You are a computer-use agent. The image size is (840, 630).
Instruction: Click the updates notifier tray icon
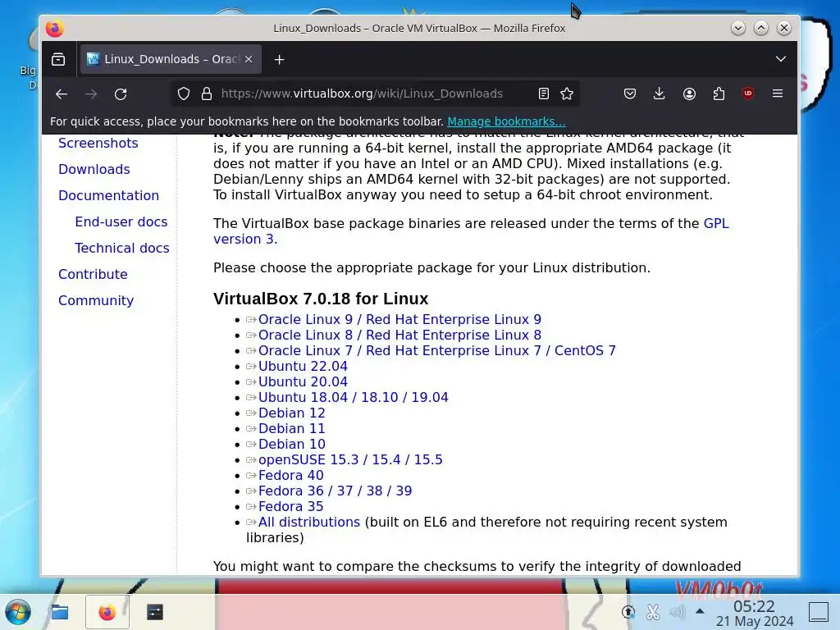[628, 612]
